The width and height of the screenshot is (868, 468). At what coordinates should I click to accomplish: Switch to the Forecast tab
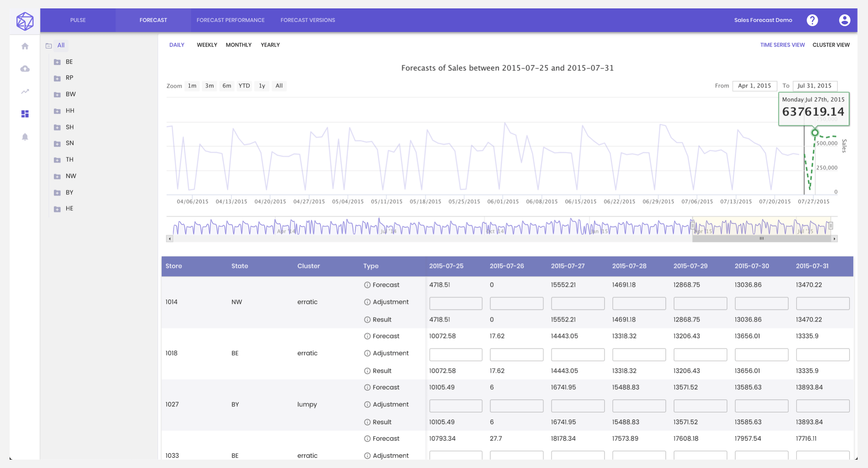(x=153, y=20)
